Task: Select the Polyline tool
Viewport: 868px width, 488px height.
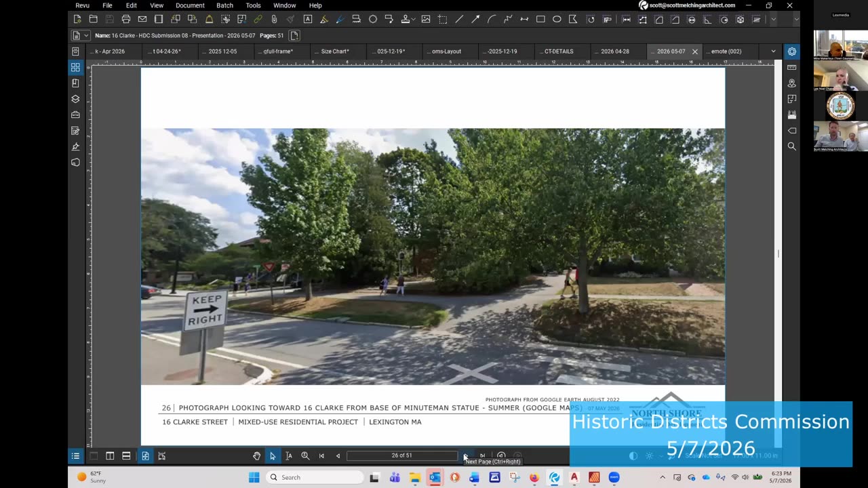Action: 508,20
